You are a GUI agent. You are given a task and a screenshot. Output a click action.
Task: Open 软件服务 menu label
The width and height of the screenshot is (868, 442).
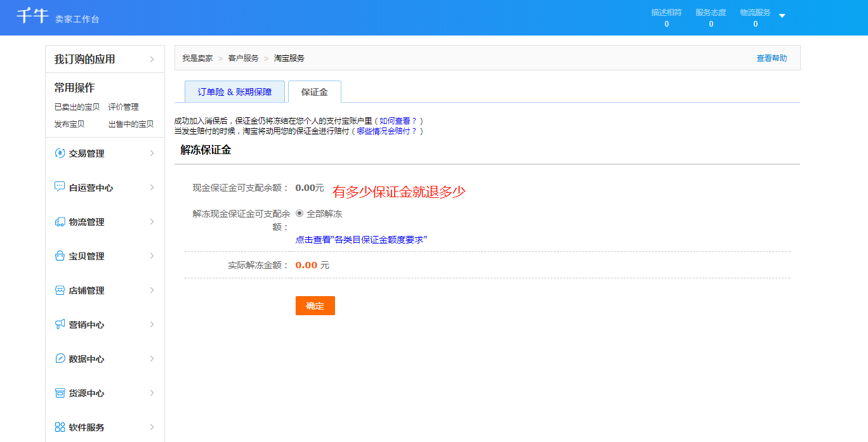(x=86, y=427)
